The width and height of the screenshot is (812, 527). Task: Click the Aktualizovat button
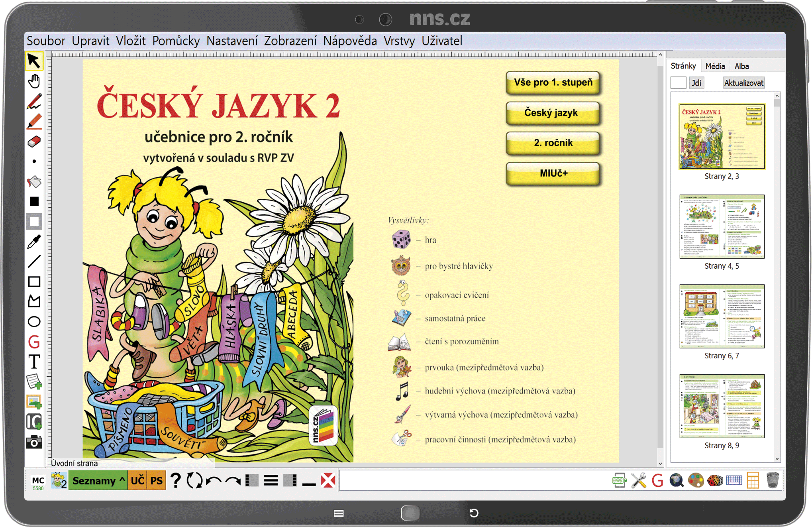tap(743, 83)
